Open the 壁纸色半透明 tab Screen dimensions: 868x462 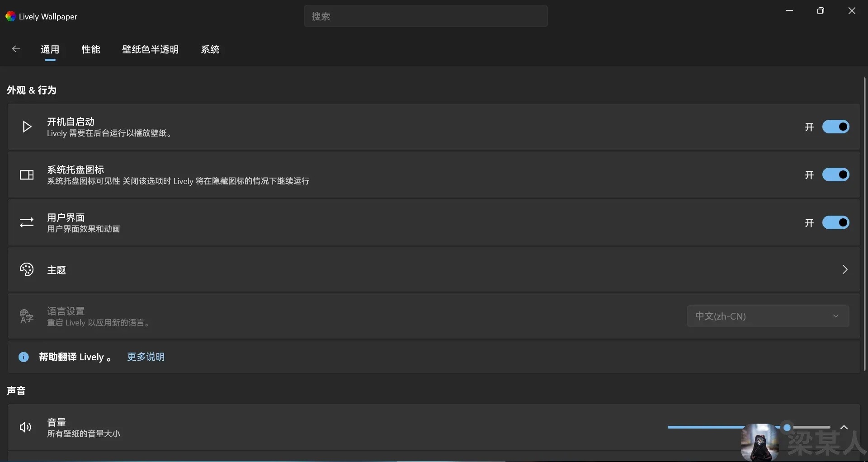[151, 49]
